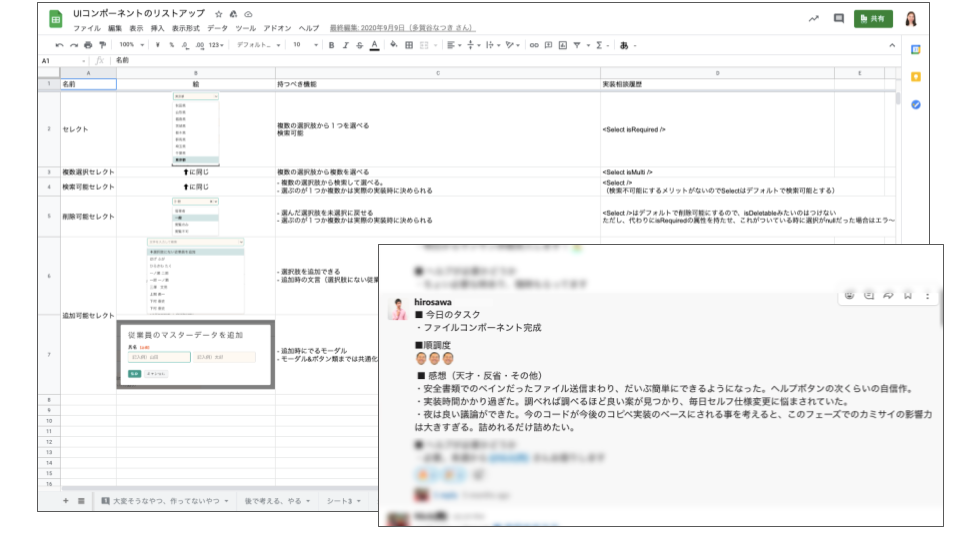This screenshot has width=960, height=540.
Task: Add a new sheet
Action: pos(66,501)
